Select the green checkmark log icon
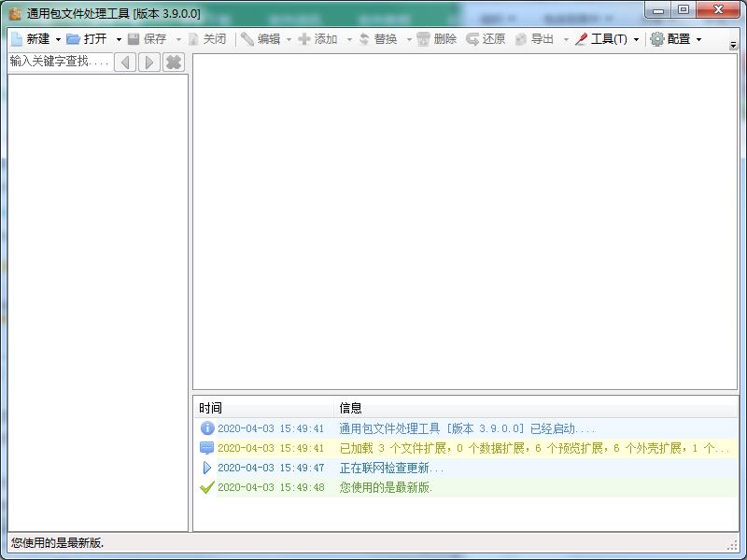Image resolution: width=747 pixels, height=560 pixels. point(206,487)
